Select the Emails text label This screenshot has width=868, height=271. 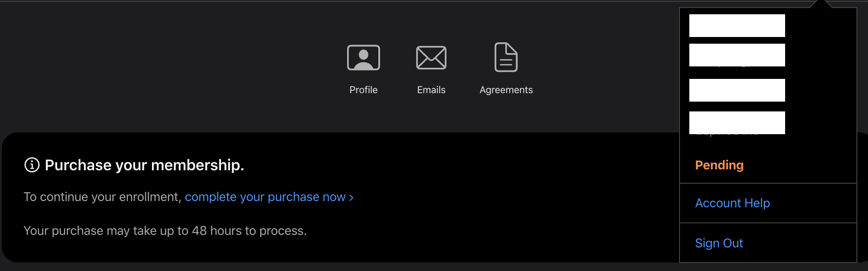tap(431, 90)
